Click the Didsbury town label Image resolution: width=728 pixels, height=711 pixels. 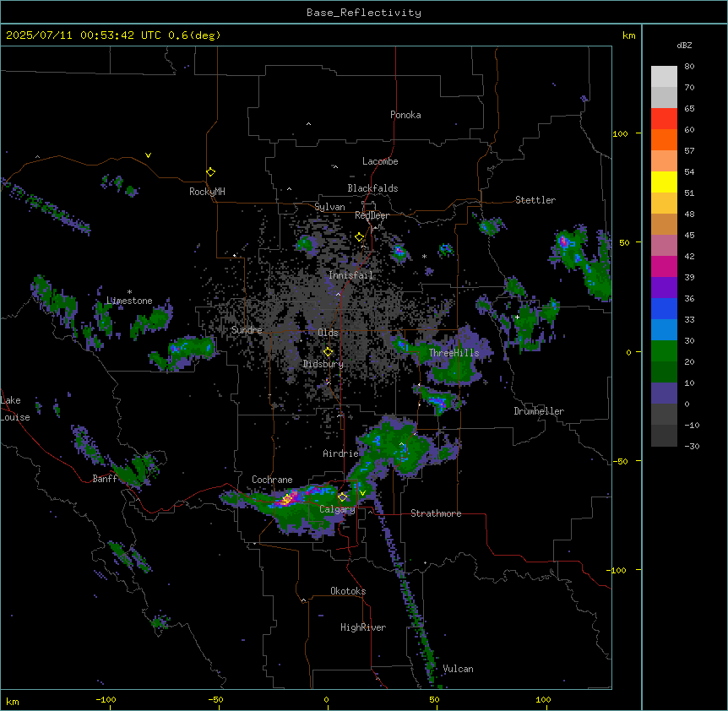[x=323, y=364]
